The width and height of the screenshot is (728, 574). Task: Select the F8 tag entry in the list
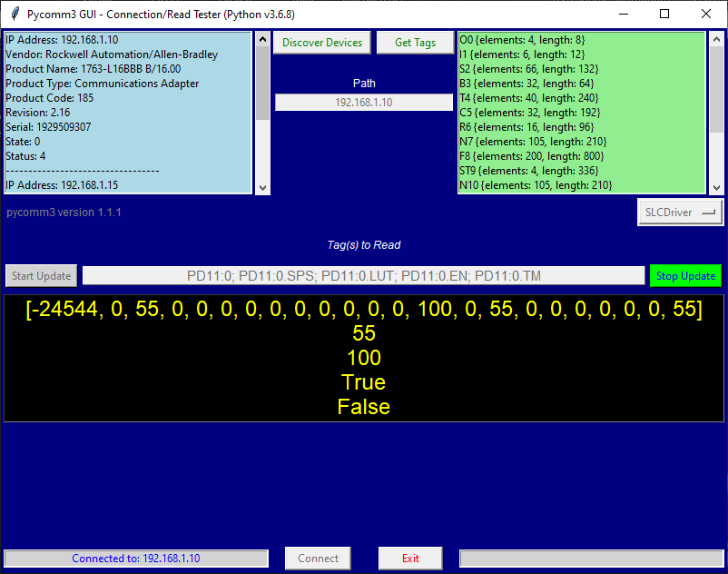point(536,155)
